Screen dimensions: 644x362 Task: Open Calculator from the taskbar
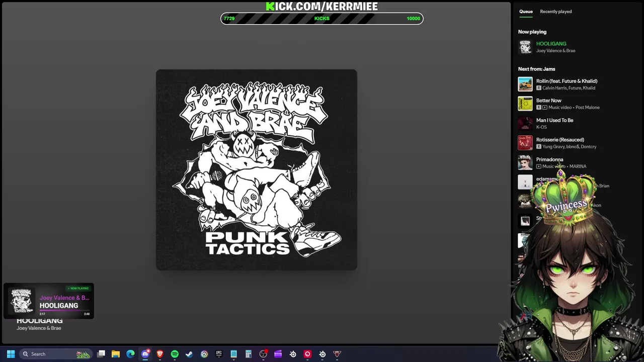[x=248, y=354]
